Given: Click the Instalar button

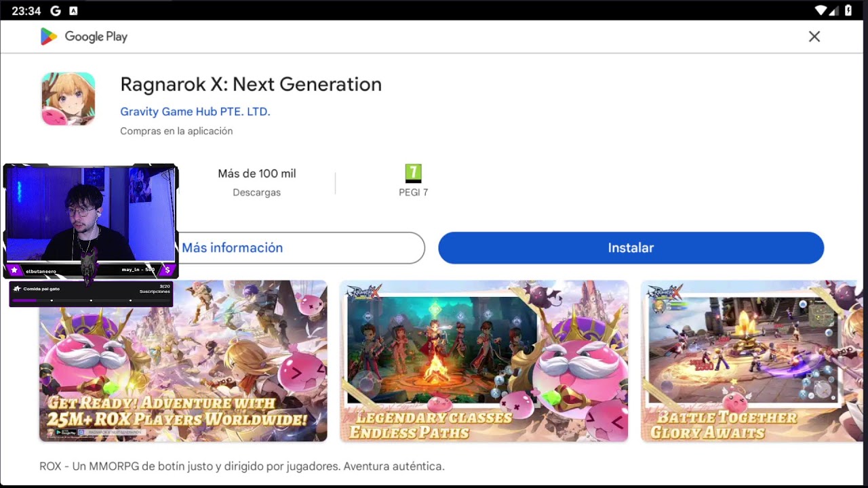Looking at the screenshot, I should (631, 248).
